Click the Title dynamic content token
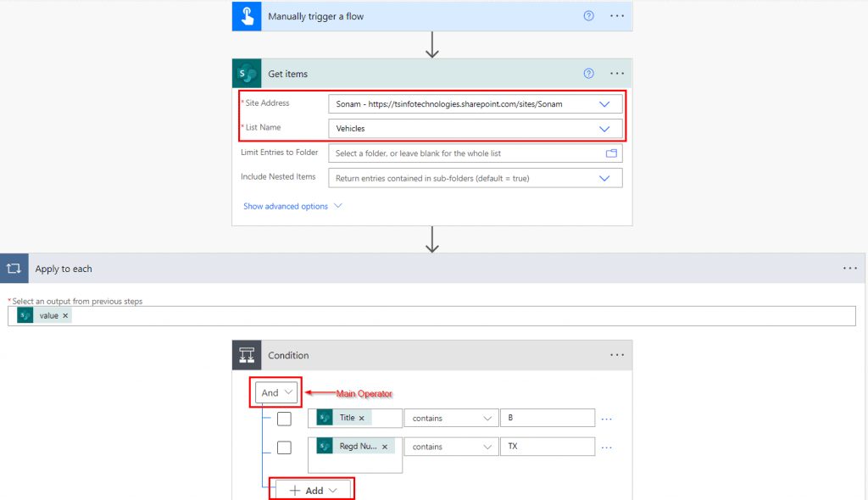Viewport: 868px width, 500px height. [343, 418]
